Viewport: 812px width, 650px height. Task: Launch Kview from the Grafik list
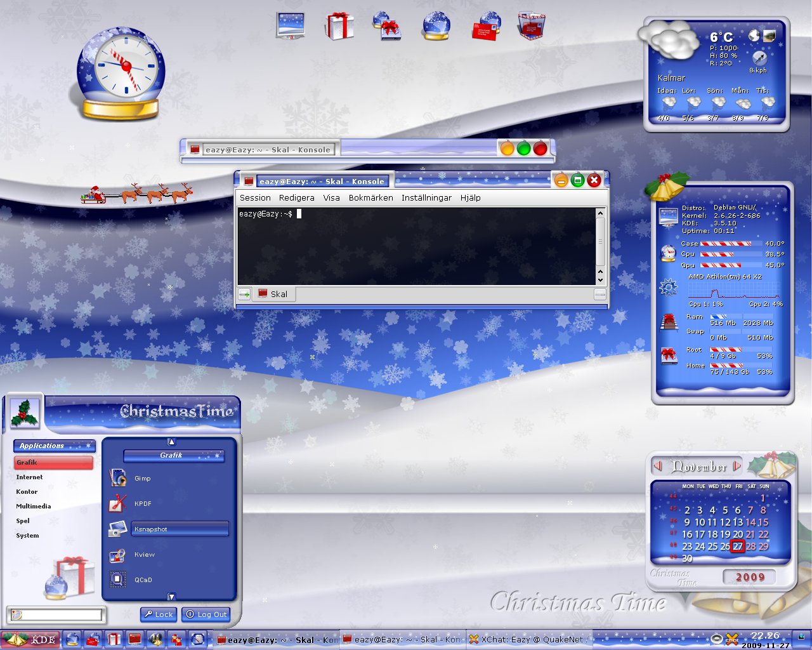pos(144,554)
